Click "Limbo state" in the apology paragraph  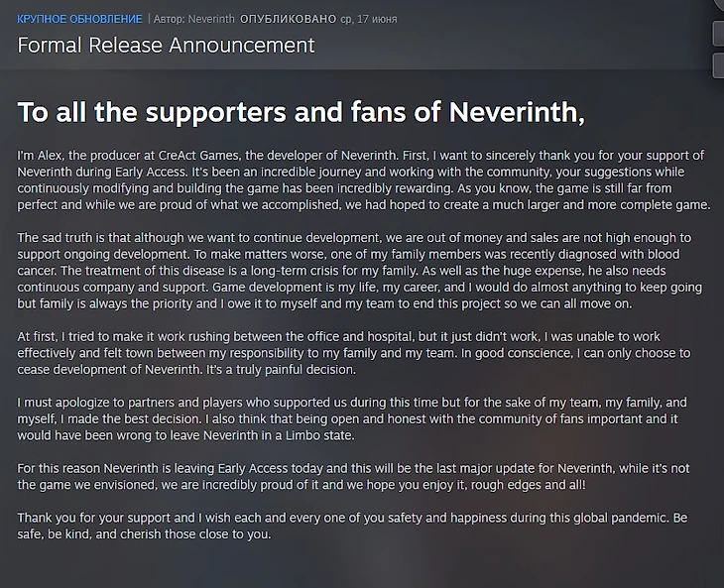pos(314,434)
